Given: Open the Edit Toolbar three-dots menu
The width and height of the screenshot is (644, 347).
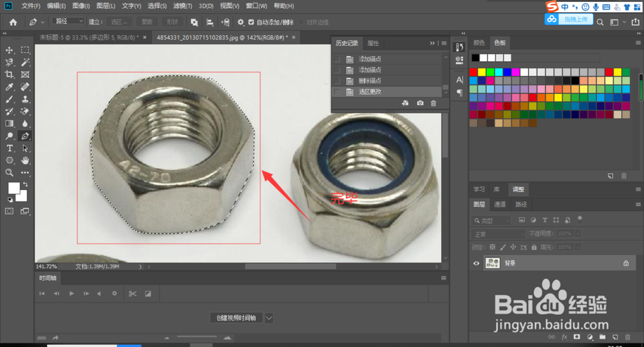Looking at the screenshot, I should (x=25, y=173).
